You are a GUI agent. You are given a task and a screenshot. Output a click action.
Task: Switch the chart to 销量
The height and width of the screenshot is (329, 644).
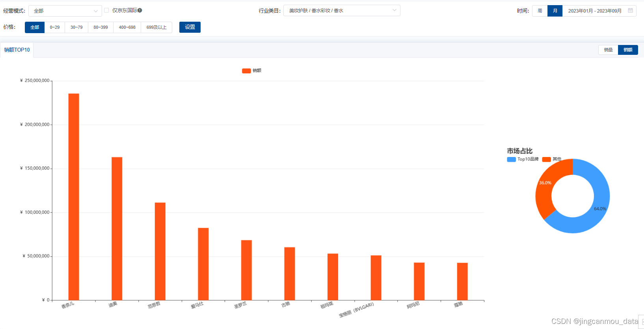609,50
